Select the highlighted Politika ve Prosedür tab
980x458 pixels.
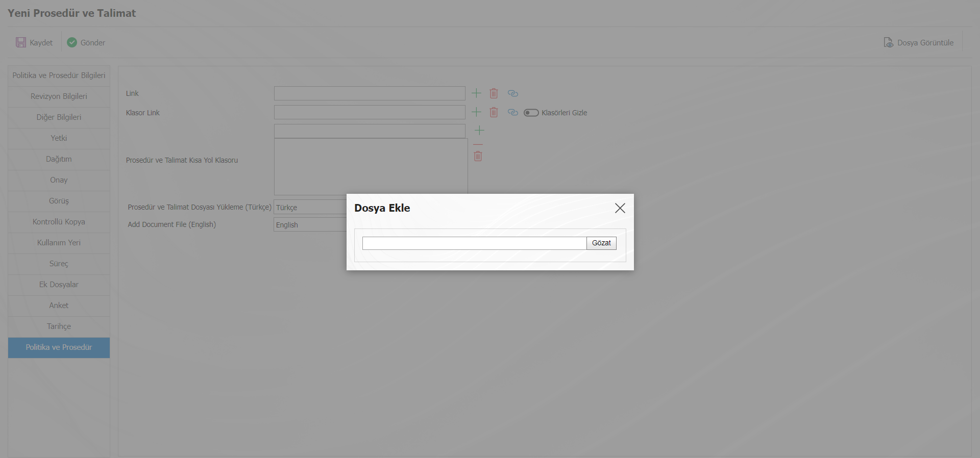click(59, 347)
